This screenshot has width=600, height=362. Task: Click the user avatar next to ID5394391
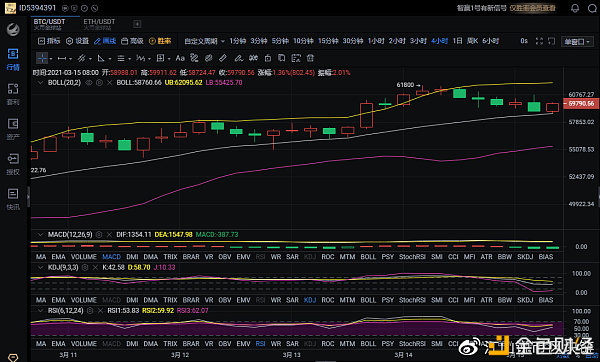point(10,8)
